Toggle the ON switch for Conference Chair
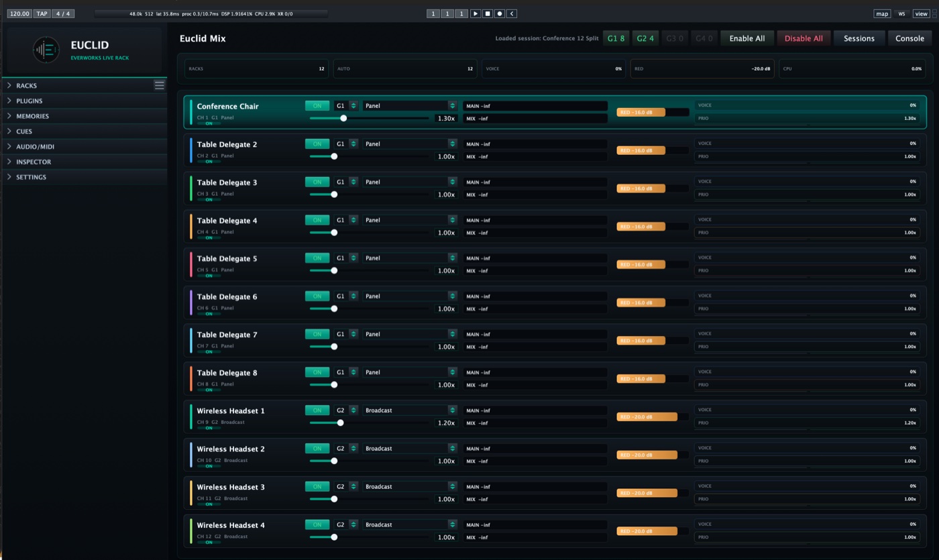Viewport: 939px width, 560px height. coord(317,105)
